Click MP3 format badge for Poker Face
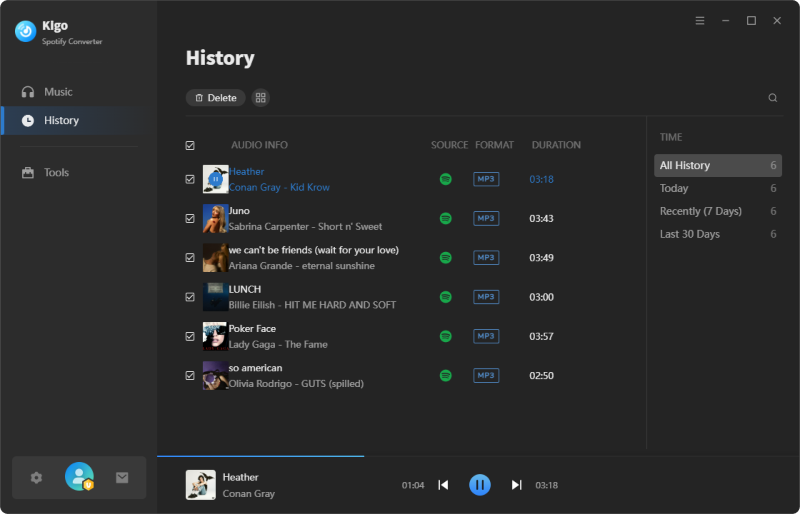Viewport: 800px width, 514px height. coord(486,336)
